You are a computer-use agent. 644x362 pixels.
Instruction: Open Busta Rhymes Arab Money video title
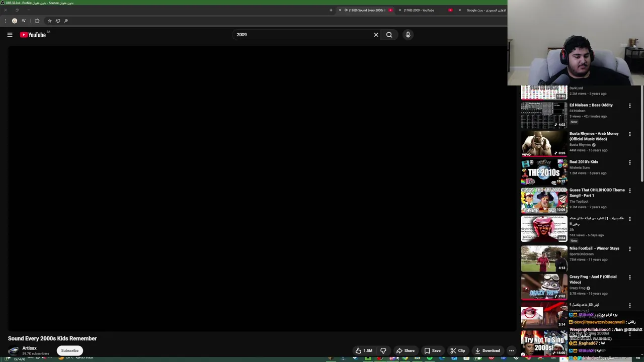594,136
